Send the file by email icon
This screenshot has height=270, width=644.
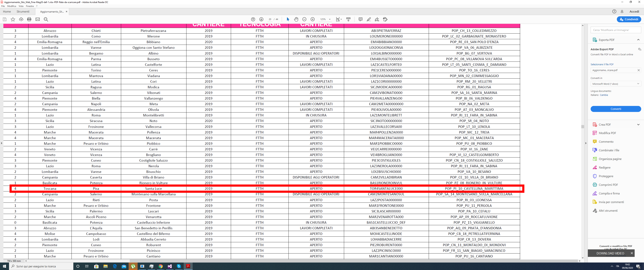[37, 19]
